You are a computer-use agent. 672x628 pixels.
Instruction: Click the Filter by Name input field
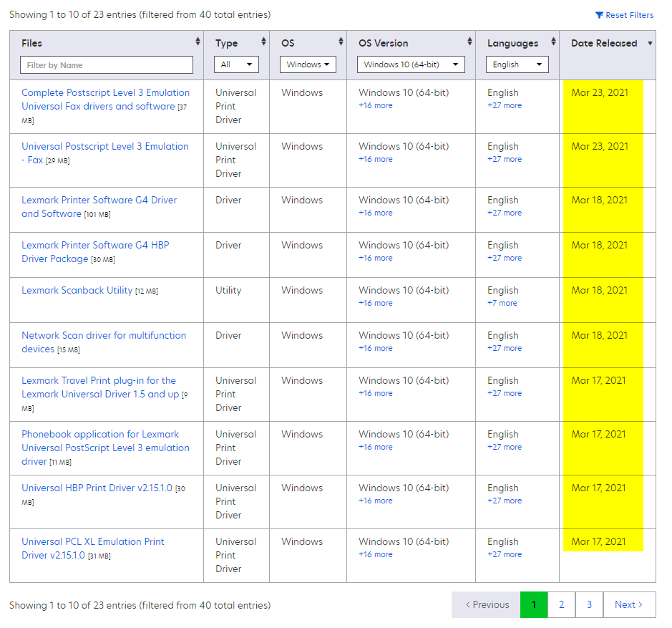pos(107,65)
